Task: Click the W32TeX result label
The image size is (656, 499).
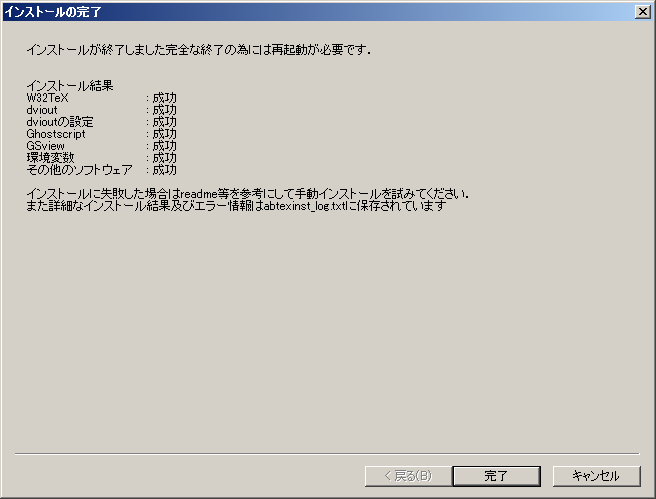Action: pos(47,98)
